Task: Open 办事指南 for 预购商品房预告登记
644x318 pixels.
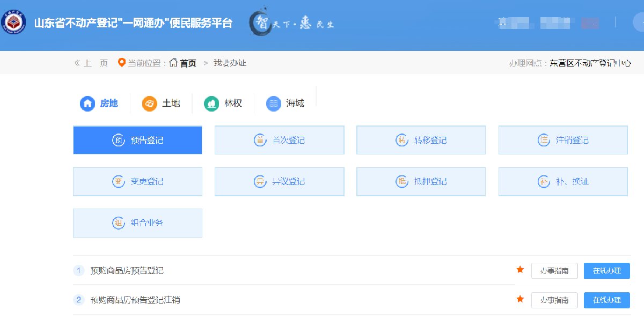Action: 554,271
